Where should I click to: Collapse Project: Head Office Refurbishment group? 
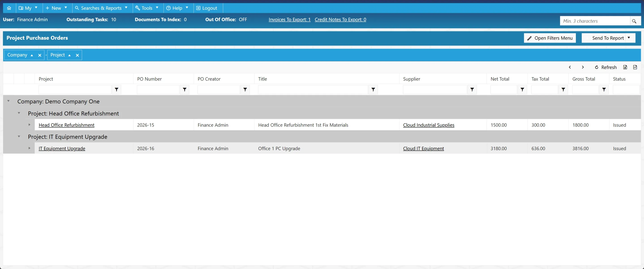tap(19, 113)
